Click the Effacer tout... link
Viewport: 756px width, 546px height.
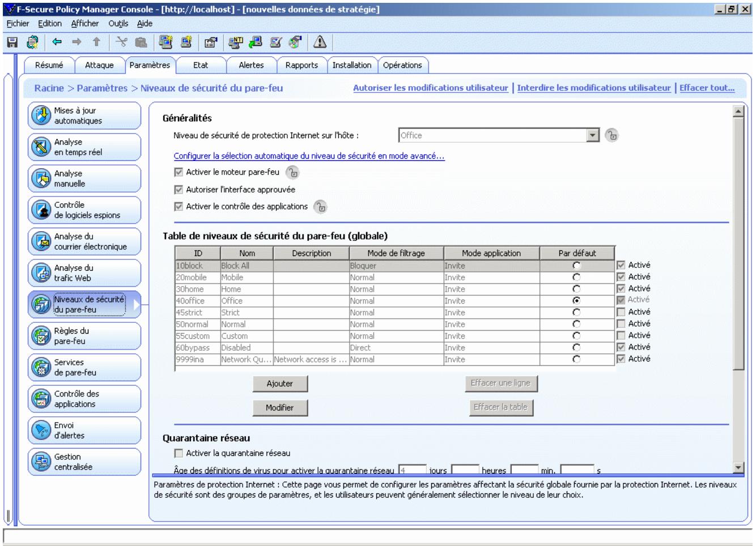point(707,88)
